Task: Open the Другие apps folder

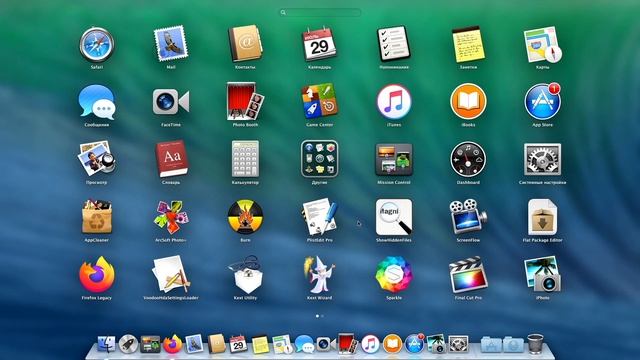Action: pos(319,159)
